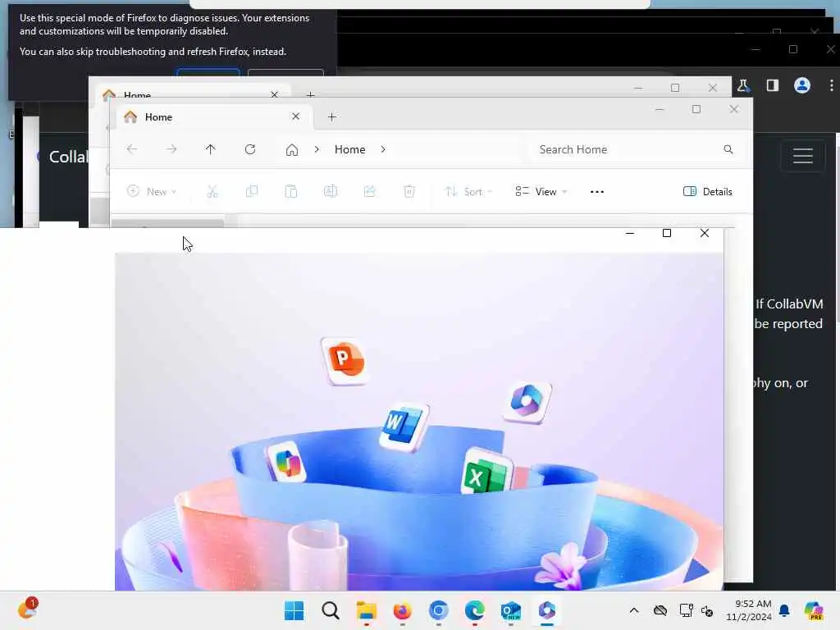
Task: Click the Chrome profile avatar icon
Action: pos(802,85)
